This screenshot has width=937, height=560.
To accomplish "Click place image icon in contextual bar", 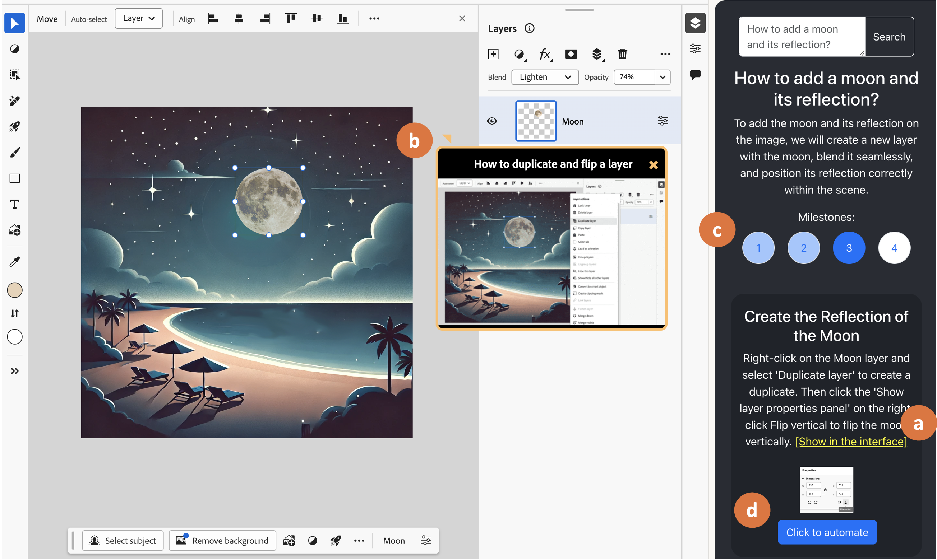I will [289, 541].
